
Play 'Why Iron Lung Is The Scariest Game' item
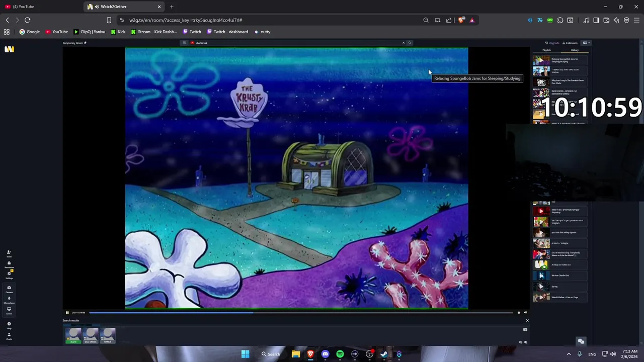[x=559, y=81]
